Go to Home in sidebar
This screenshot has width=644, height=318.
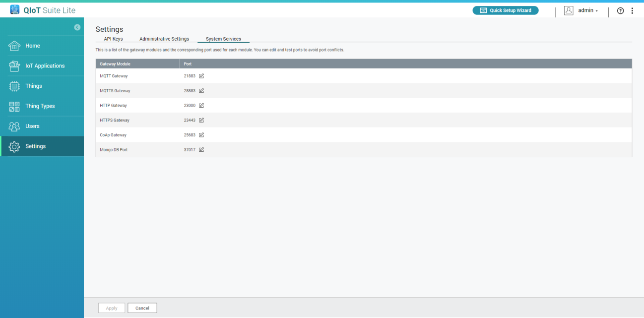(33, 46)
